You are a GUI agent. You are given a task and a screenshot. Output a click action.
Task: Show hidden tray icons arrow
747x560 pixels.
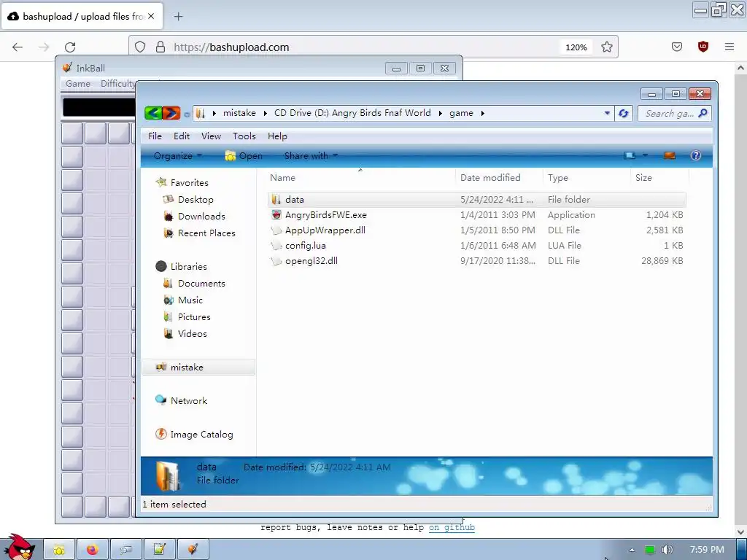point(632,550)
